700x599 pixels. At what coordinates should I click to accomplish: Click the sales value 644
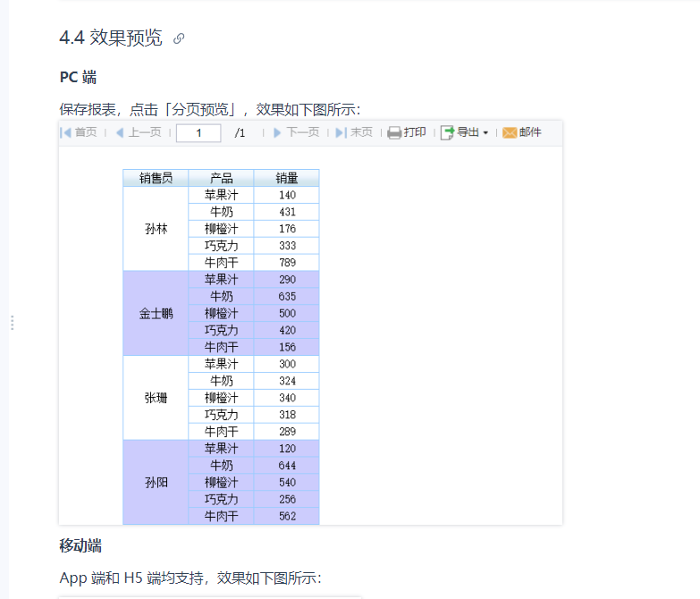(x=287, y=466)
